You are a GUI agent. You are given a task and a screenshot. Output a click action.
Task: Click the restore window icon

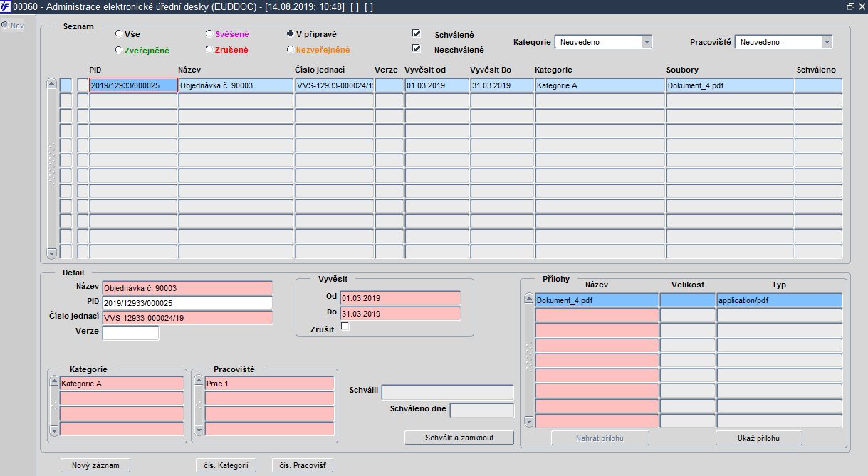[850, 6]
